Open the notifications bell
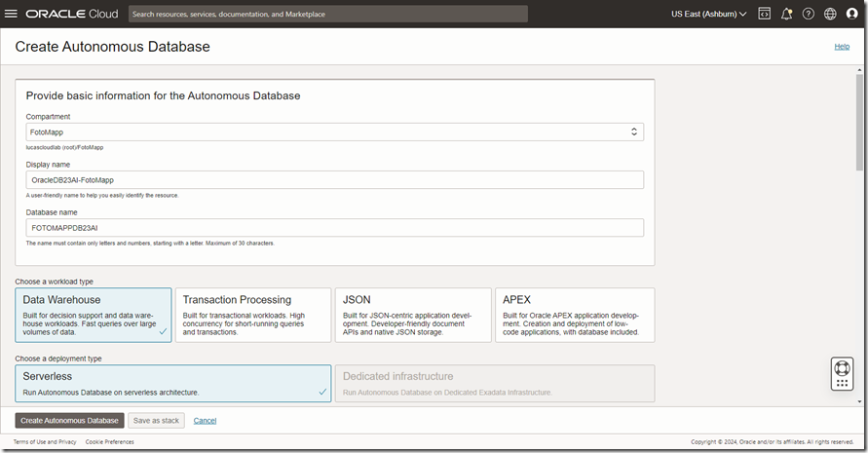This screenshot has height=453, width=868. pos(787,14)
